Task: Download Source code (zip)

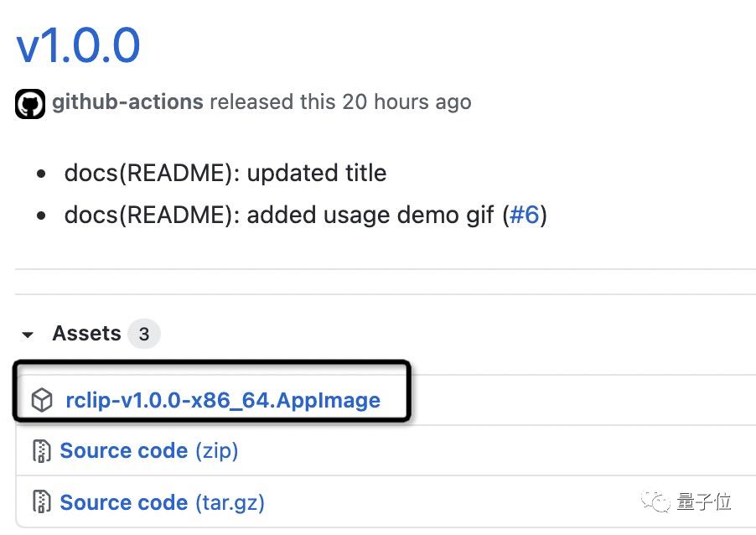Action: tap(149, 451)
